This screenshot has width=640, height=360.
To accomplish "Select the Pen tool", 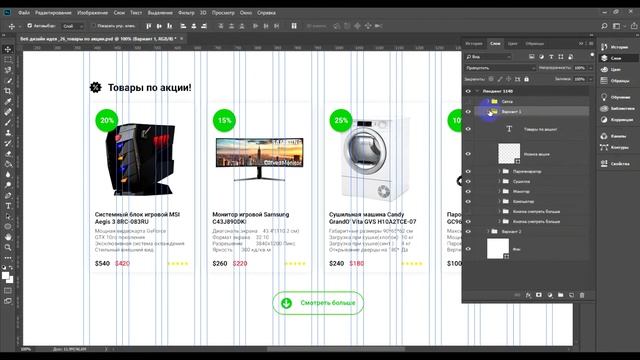I will (x=8, y=196).
